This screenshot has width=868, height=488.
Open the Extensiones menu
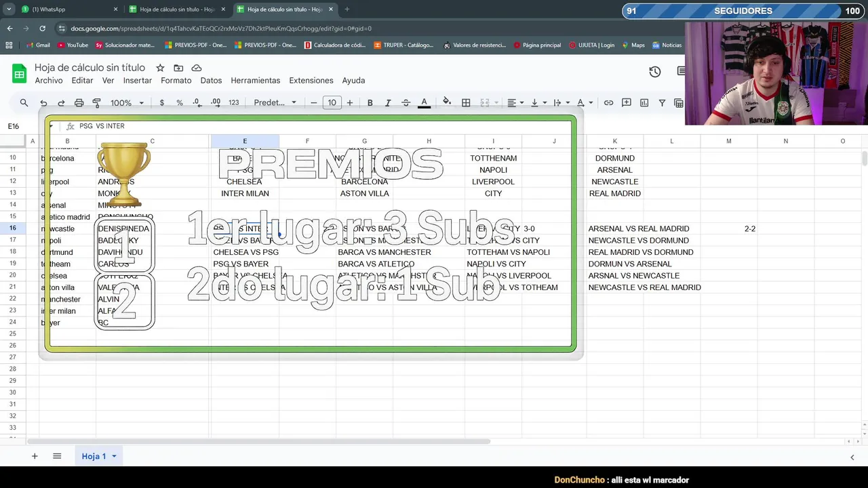pyautogui.click(x=311, y=80)
